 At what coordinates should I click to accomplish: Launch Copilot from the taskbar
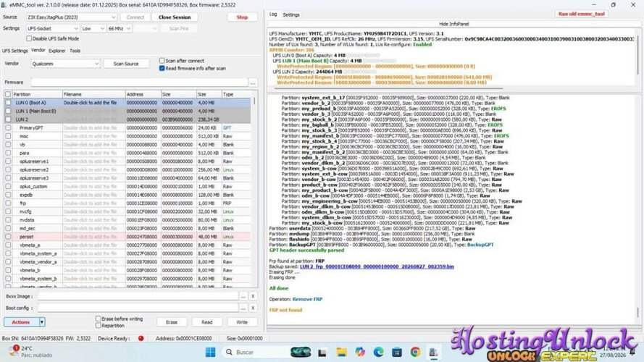coord(360,352)
